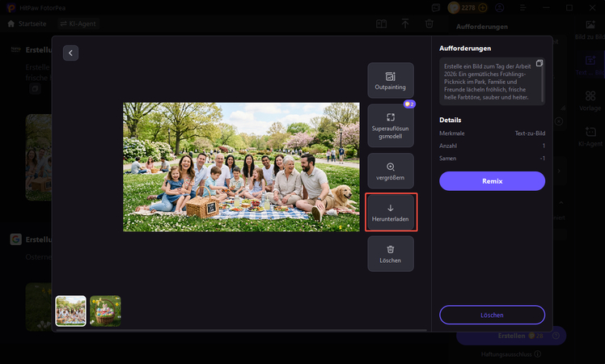The image size is (605, 364).
Task: Click the Google icon beside Erstellung entry
Action: click(x=16, y=239)
